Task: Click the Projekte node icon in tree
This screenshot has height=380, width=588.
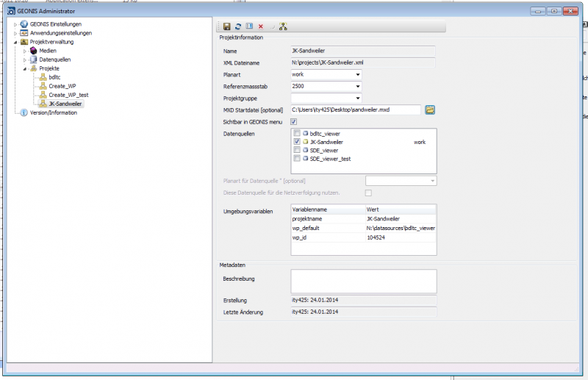Action: tap(33, 68)
